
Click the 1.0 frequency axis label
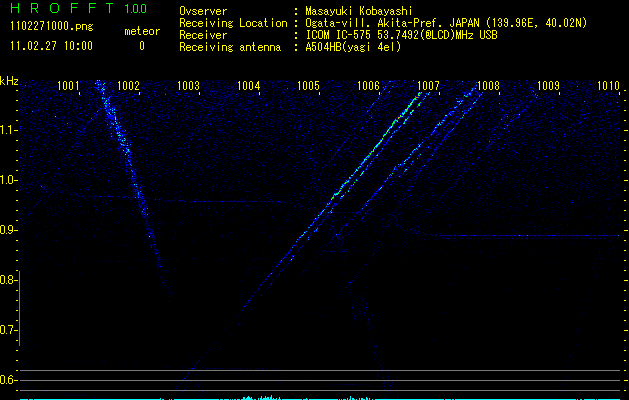8,180
